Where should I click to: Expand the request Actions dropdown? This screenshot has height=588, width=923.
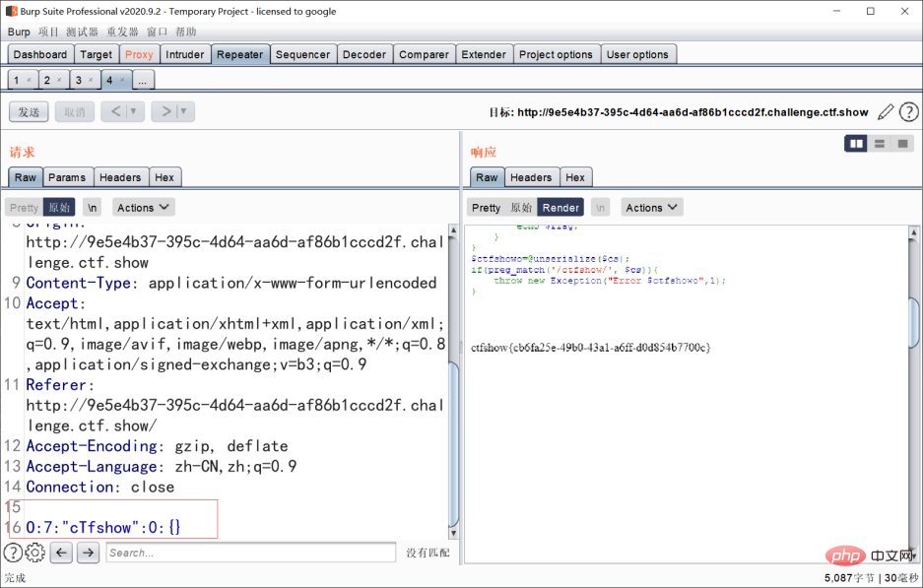pyautogui.click(x=143, y=208)
